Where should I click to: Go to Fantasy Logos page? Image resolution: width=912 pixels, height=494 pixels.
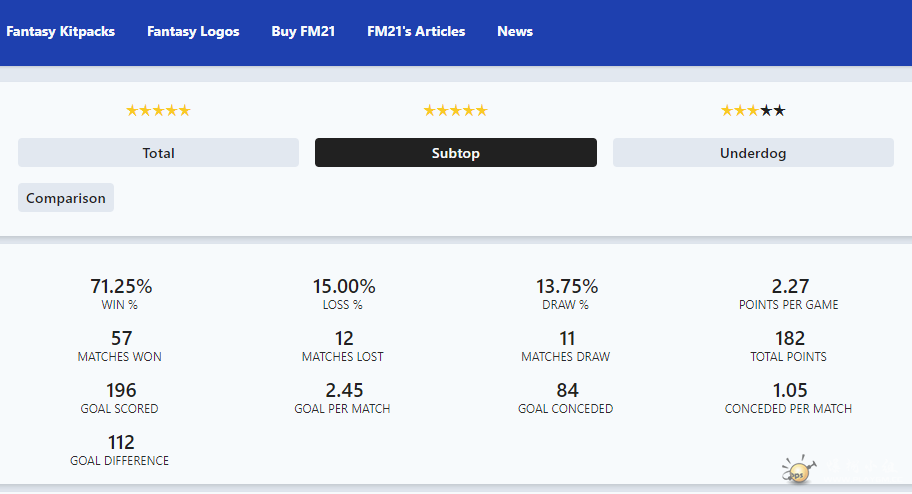pos(193,31)
